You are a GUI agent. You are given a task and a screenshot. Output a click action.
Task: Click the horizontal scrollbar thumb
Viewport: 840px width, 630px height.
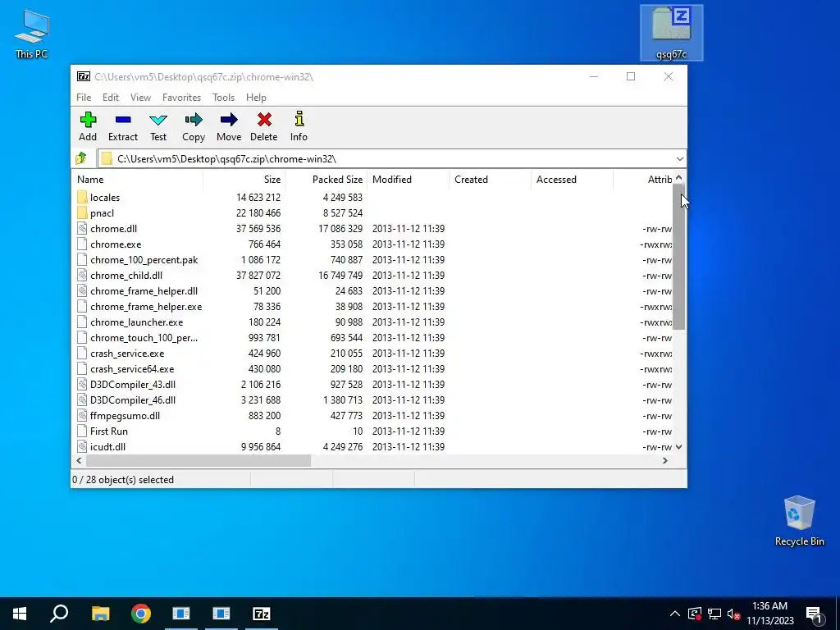click(x=199, y=460)
